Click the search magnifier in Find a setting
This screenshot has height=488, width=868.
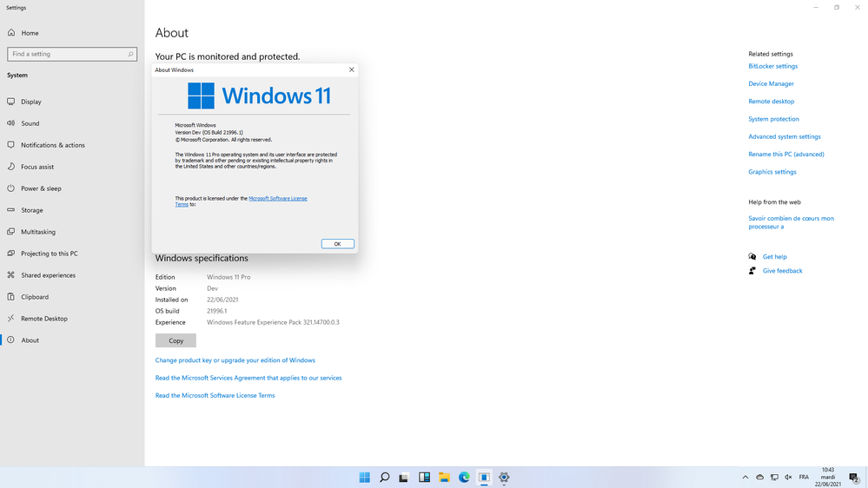[x=130, y=54]
